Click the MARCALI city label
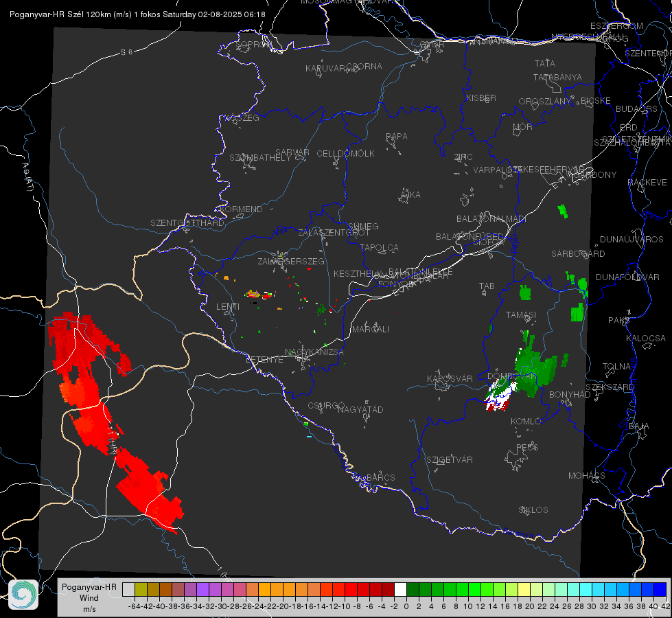The image size is (672, 618). [x=371, y=330]
